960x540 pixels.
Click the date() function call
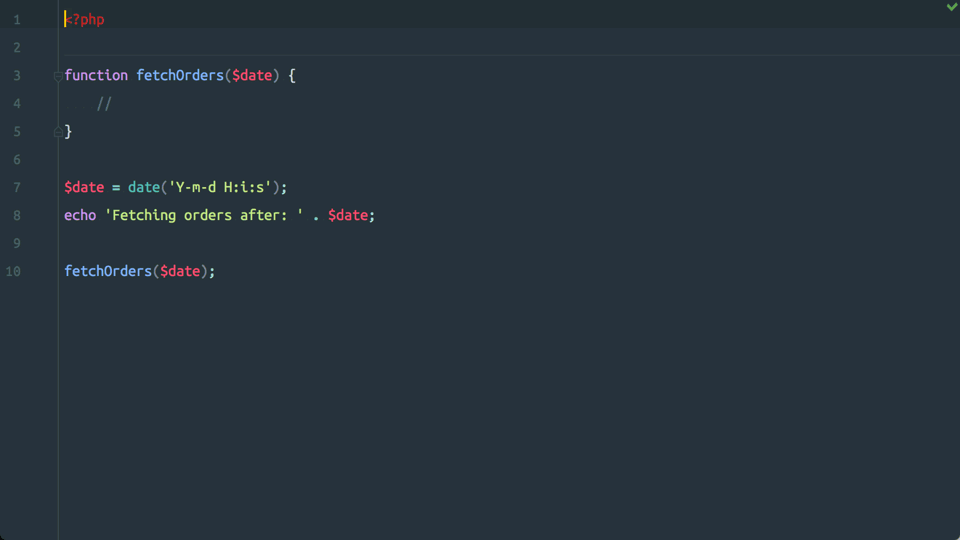point(144,187)
